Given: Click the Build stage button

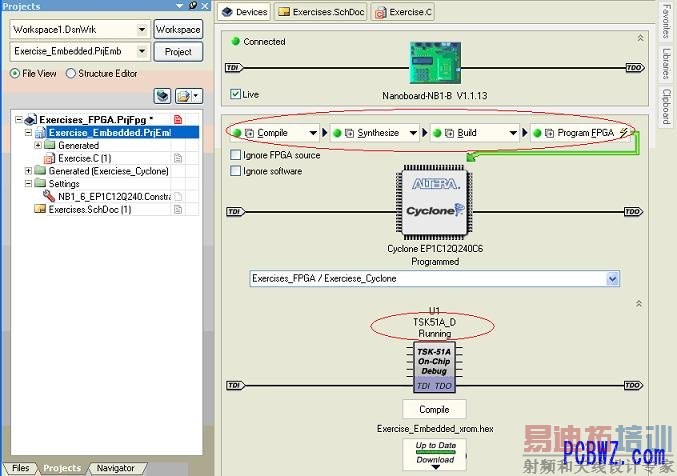Looking at the screenshot, I should (474, 133).
